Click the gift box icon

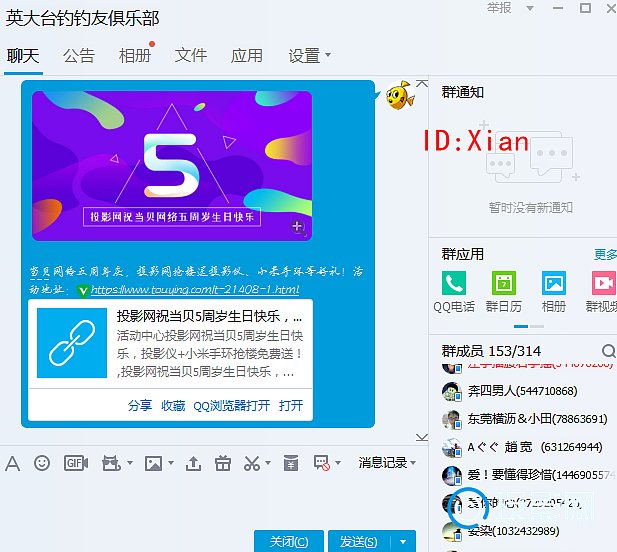point(223,463)
